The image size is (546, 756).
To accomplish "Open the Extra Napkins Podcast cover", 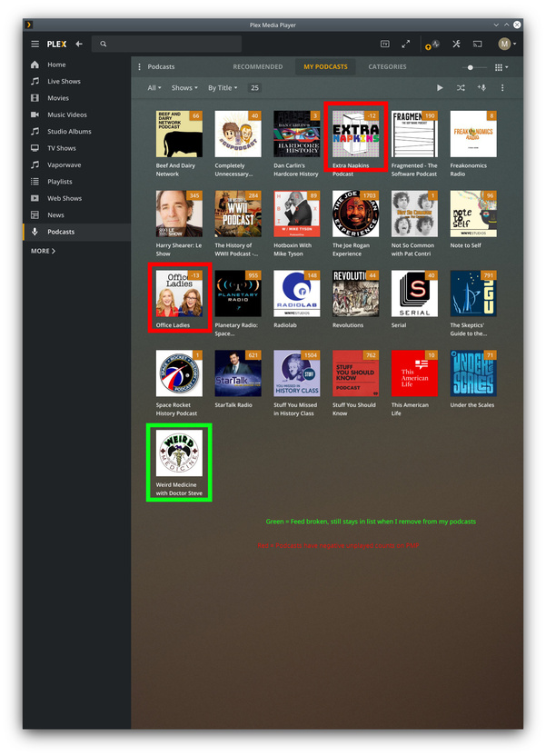I will (355, 134).
